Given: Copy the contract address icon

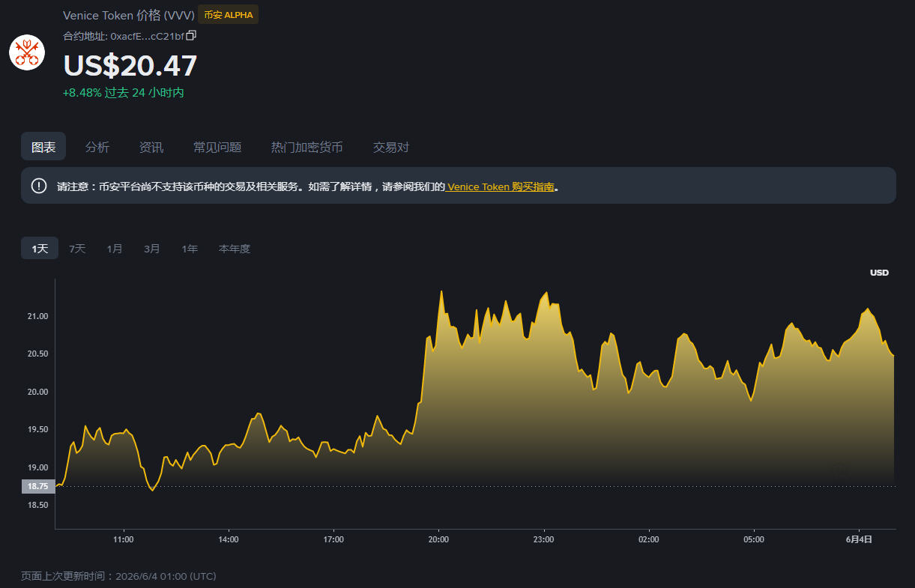Looking at the screenshot, I should coord(191,35).
